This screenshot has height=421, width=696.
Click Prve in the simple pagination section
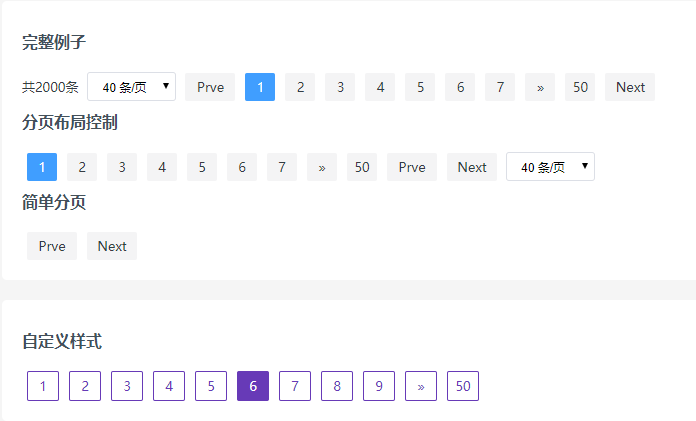pyautogui.click(x=52, y=246)
